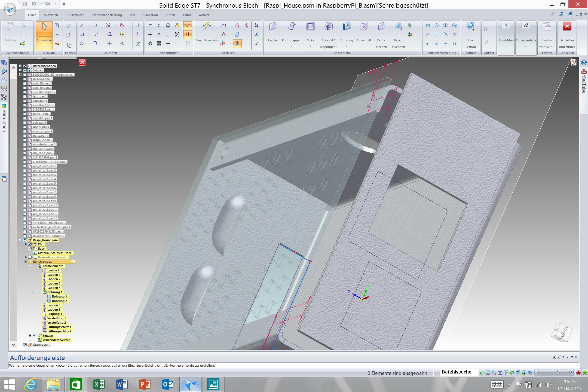Open the Ecke mit 2 Biegungen dropdown
The width and height of the screenshot is (588, 392).
click(337, 47)
